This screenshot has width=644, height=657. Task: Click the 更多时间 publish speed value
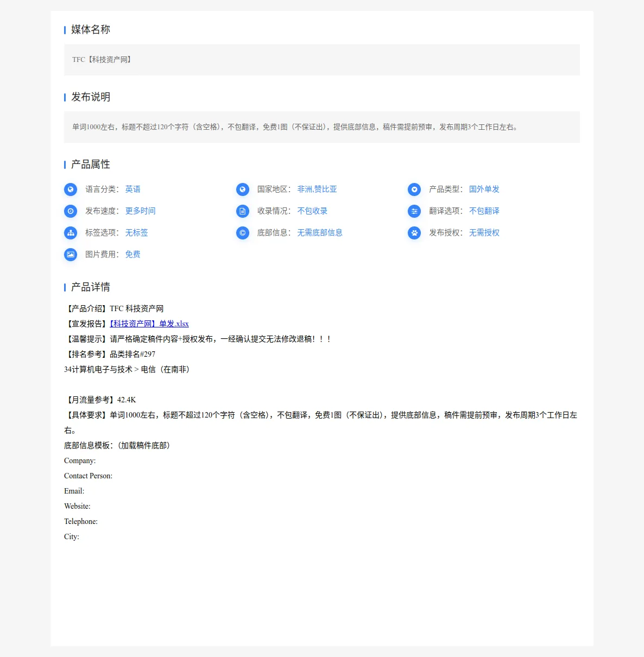141,211
